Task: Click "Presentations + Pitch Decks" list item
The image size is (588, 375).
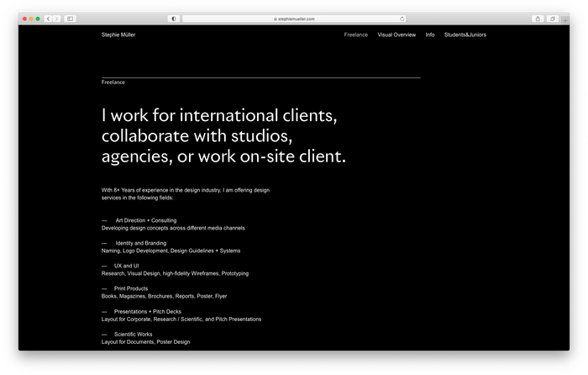Action: (x=147, y=312)
